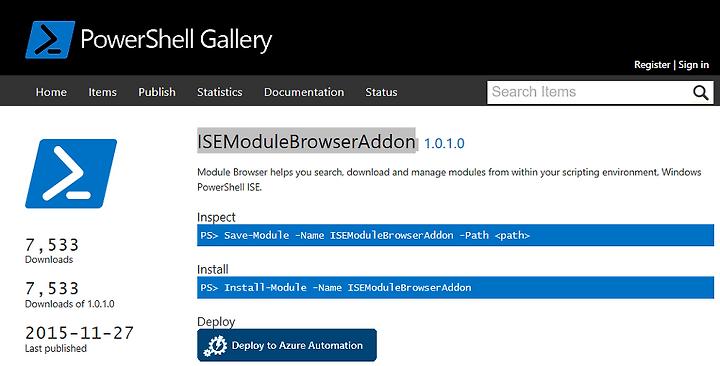Open the Documentation menu item
This screenshot has width=720, height=366.
pyautogui.click(x=304, y=92)
